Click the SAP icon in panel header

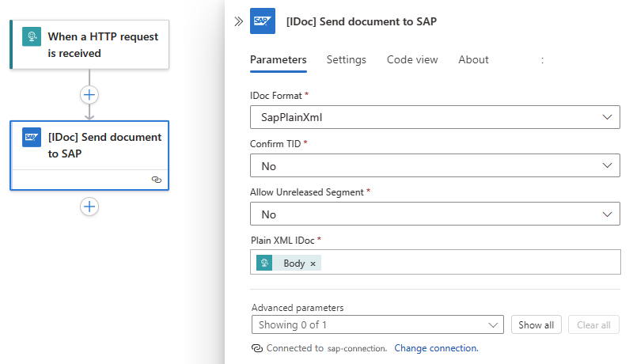pyautogui.click(x=263, y=22)
